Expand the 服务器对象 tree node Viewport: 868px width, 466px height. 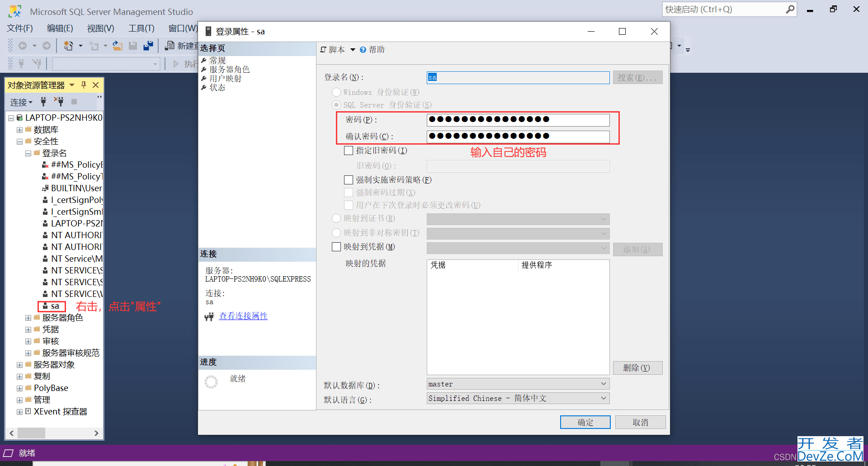click(19, 365)
